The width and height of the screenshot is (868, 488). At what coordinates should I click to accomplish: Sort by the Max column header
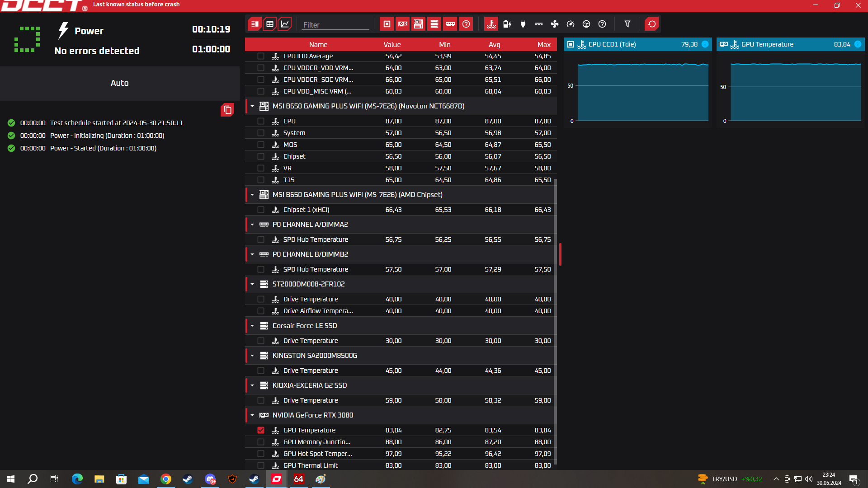(544, 44)
